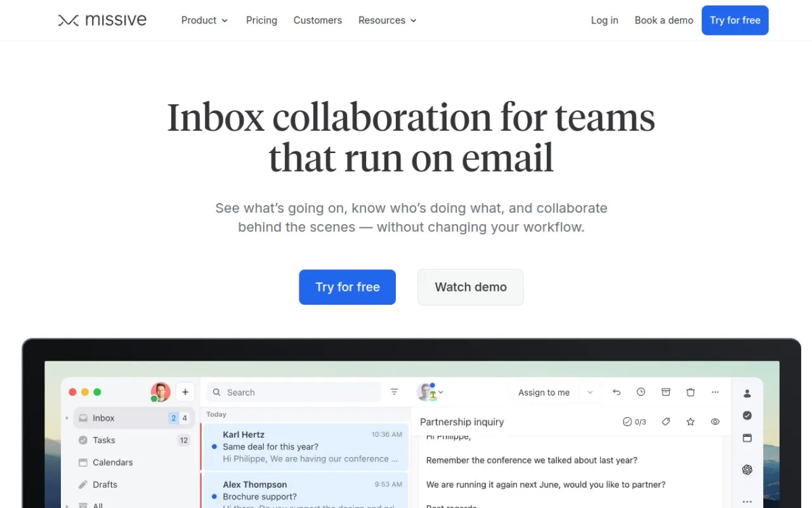Toggle the watch eye icon
The height and width of the screenshot is (508, 812).
tap(715, 422)
